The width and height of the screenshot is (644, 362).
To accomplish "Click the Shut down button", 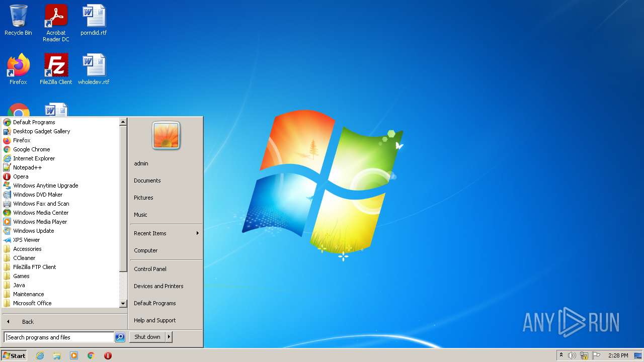I will tap(147, 337).
